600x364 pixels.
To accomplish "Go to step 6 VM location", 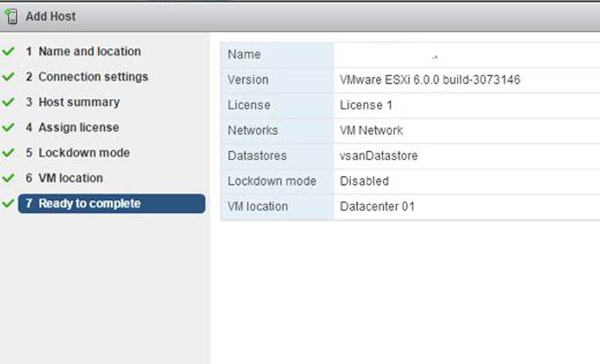I will point(70,178).
